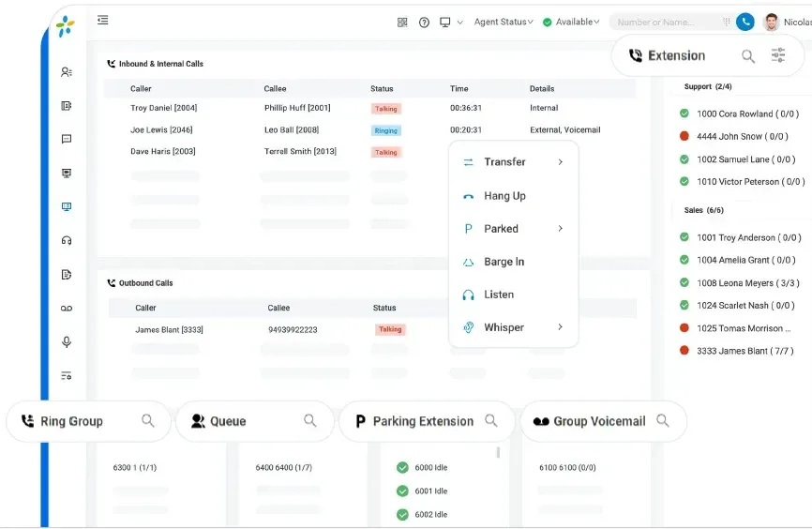Open the help question mark icon
The image size is (812, 529).
pyautogui.click(x=424, y=23)
